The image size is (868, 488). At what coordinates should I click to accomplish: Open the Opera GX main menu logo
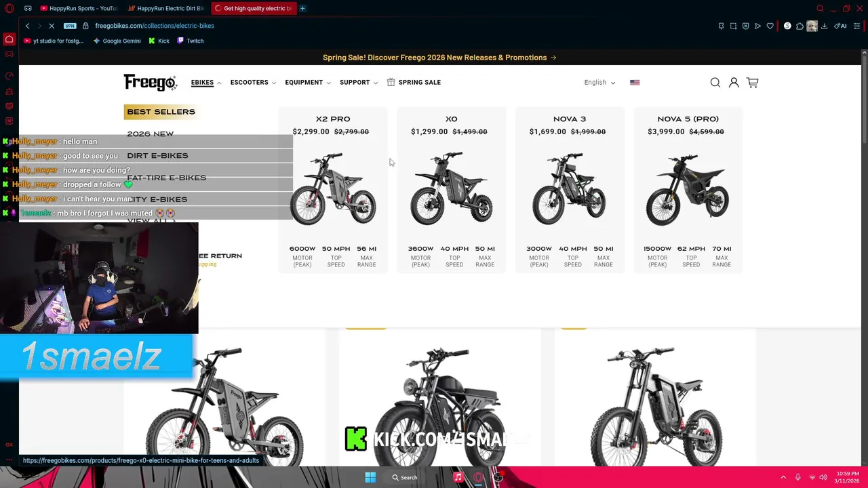9,8
